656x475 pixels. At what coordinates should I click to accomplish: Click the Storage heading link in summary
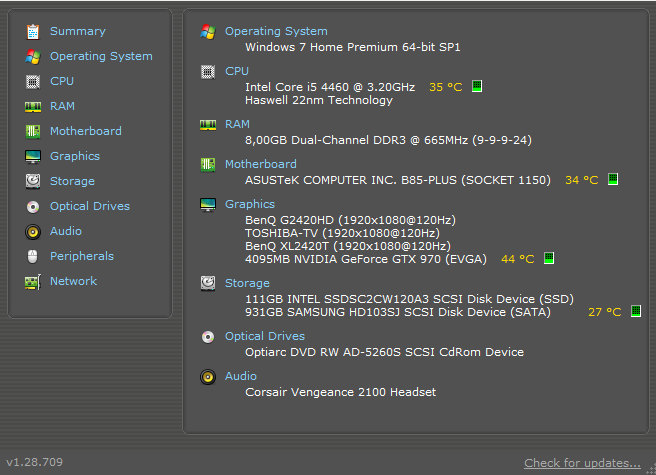(247, 283)
